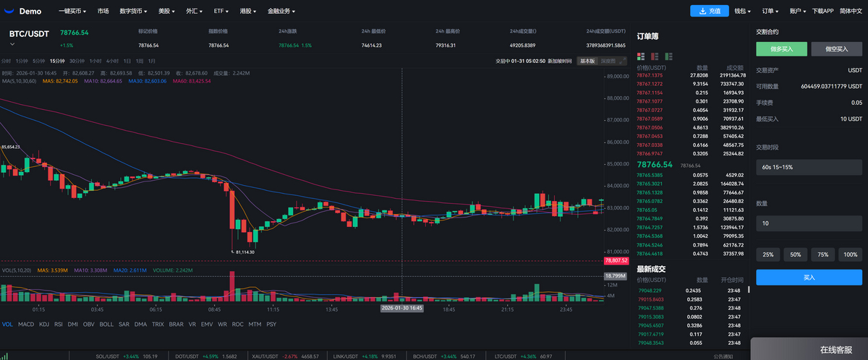Click the 2026-01-30 16:45 time axis marker
The image size is (868, 360).
[x=402, y=307]
